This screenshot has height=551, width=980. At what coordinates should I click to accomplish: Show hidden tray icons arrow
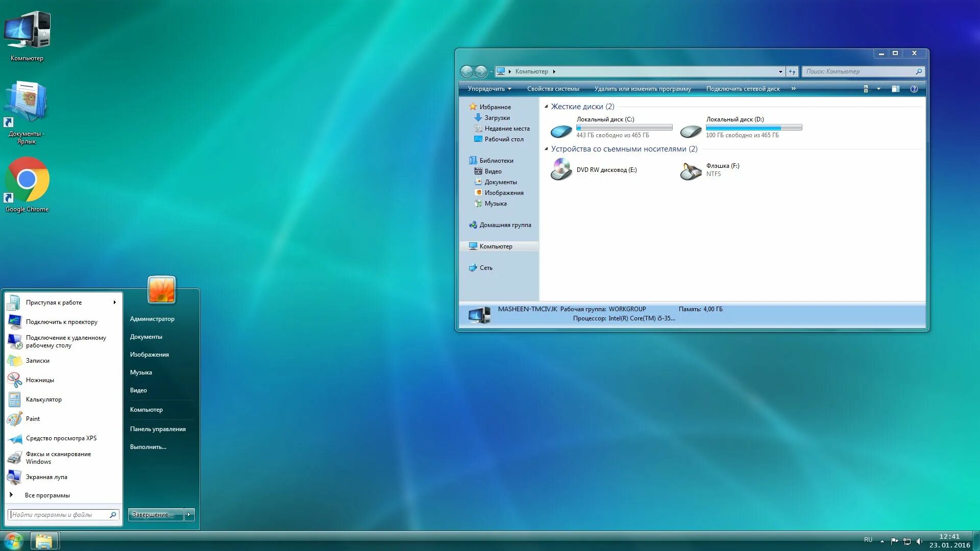[x=882, y=541]
